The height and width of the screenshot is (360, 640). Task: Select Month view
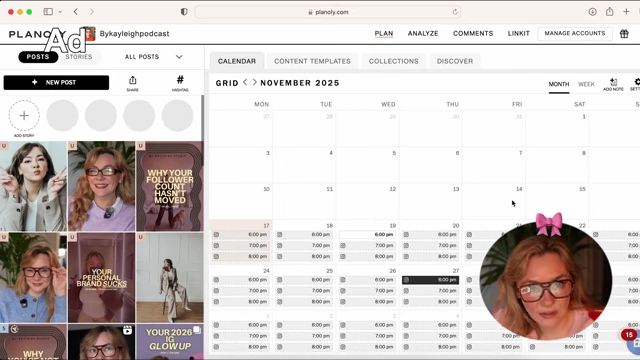pos(559,84)
